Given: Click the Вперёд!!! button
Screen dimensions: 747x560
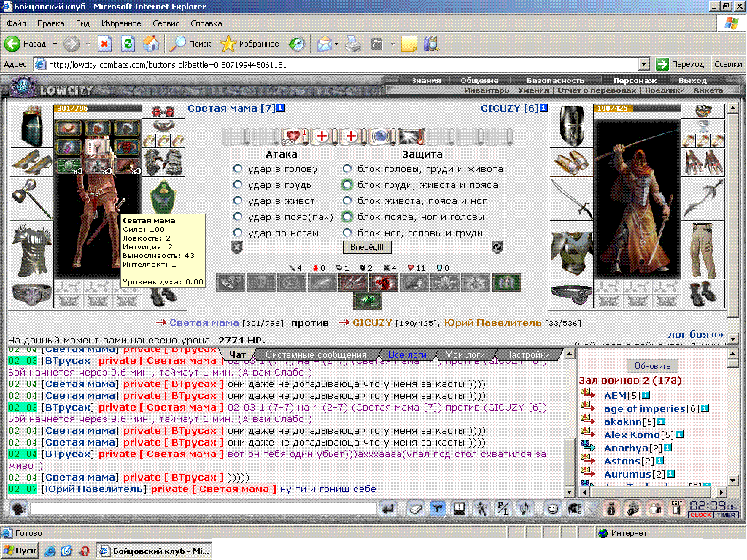Looking at the screenshot, I should 367,247.
